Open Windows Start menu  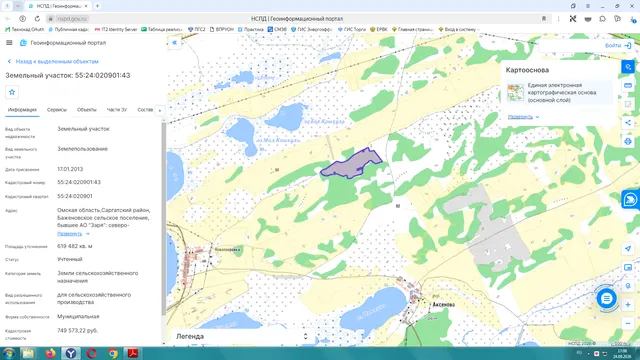(x=8, y=353)
